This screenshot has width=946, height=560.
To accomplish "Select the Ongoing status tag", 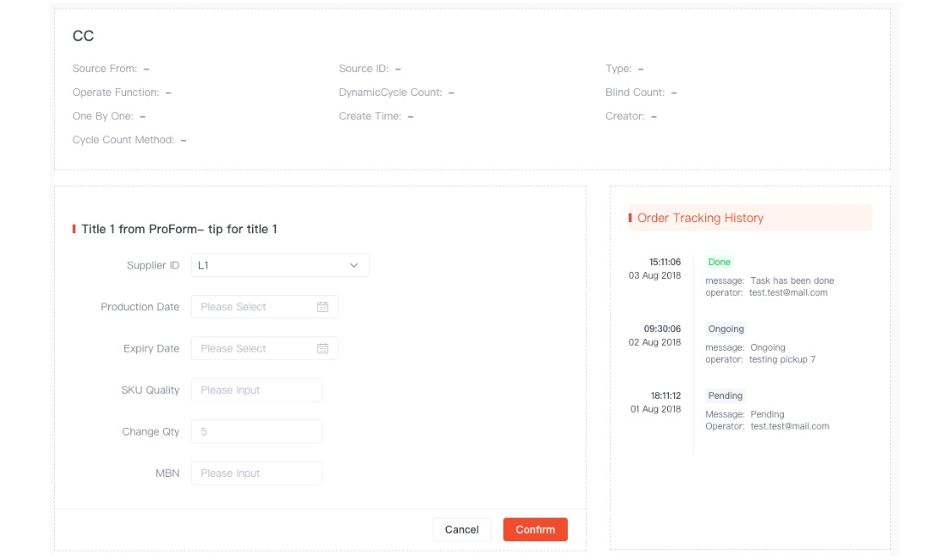I will click(x=726, y=329).
